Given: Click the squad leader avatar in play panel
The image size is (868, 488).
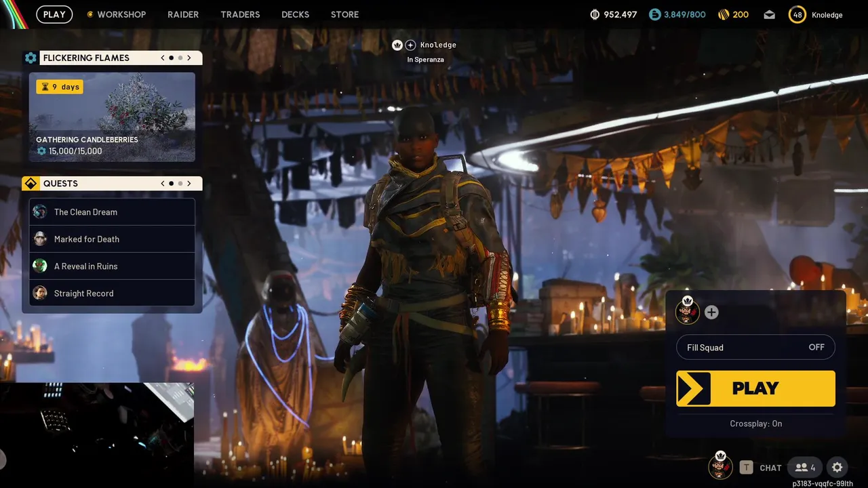Looking at the screenshot, I should 688,312.
